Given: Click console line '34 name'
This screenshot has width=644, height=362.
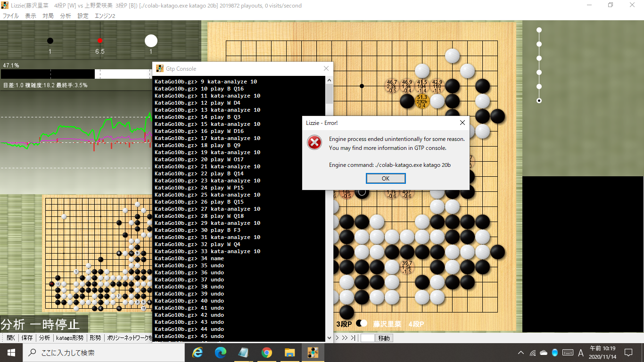Looking at the screenshot, I should 189,258.
